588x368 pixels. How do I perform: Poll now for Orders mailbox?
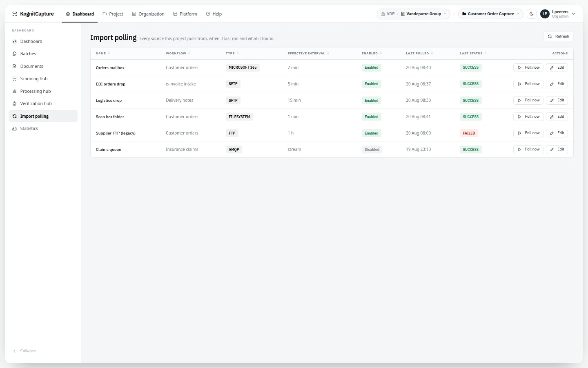[x=528, y=67]
